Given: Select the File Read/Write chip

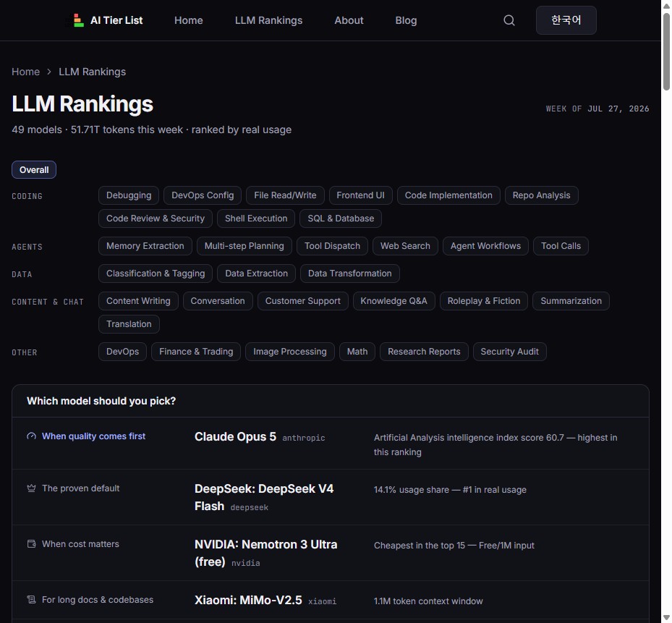Looking at the screenshot, I should pyautogui.click(x=285, y=195).
